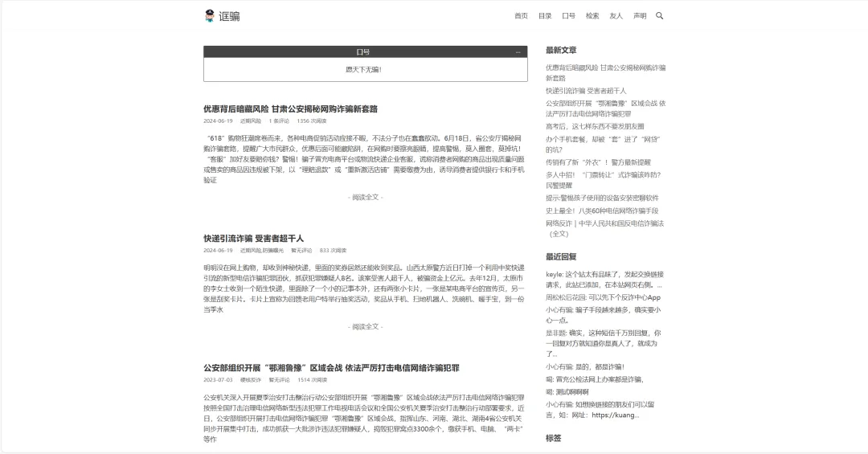The image size is (868, 454).
Task: Open sidebar link 高考后, 这七样东西不要发朋友圈
Action: click(x=595, y=126)
